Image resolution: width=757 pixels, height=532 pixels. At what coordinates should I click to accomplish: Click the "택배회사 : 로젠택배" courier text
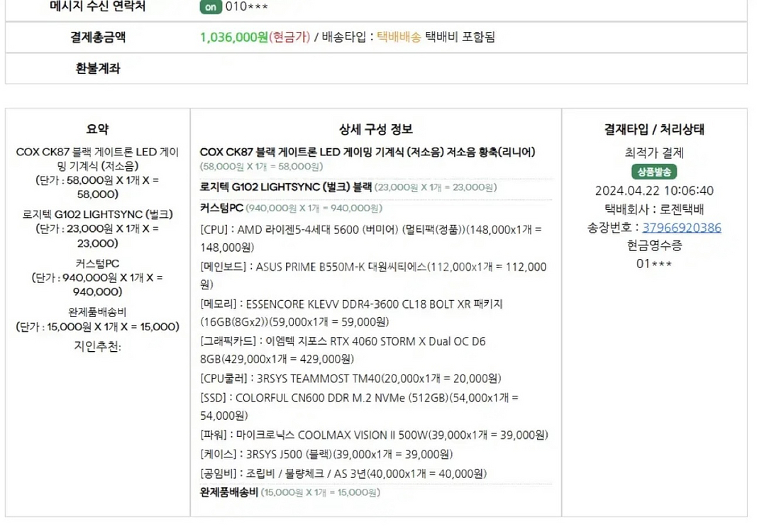654,209
